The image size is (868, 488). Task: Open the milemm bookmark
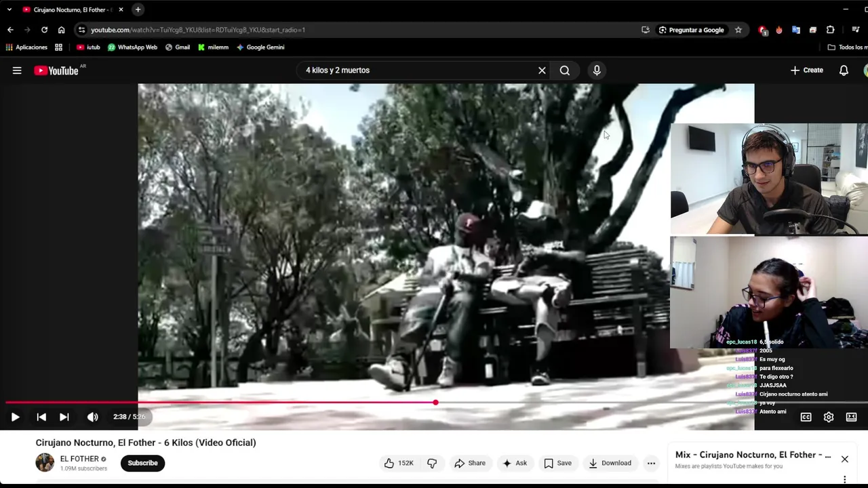point(213,47)
